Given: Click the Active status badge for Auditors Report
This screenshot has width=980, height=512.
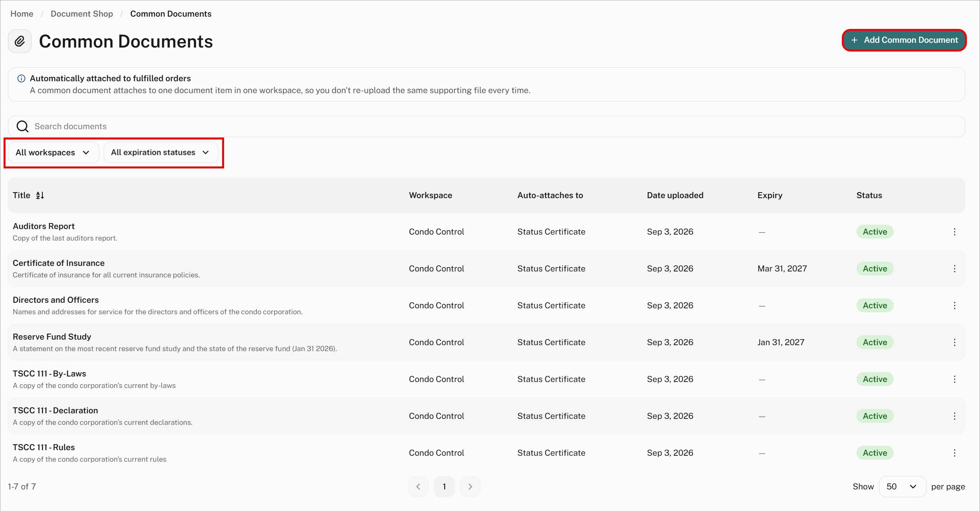Looking at the screenshot, I should pyautogui.click(x=875, y=232).
